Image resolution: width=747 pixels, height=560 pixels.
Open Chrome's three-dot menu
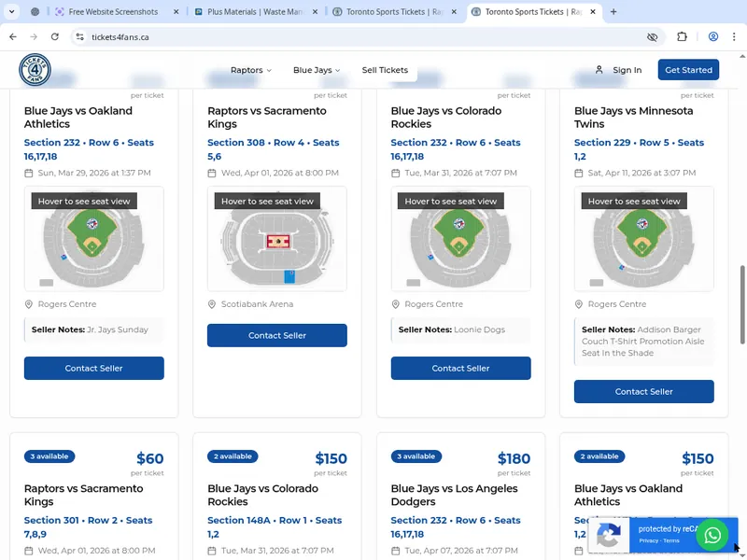coord(734,36)
